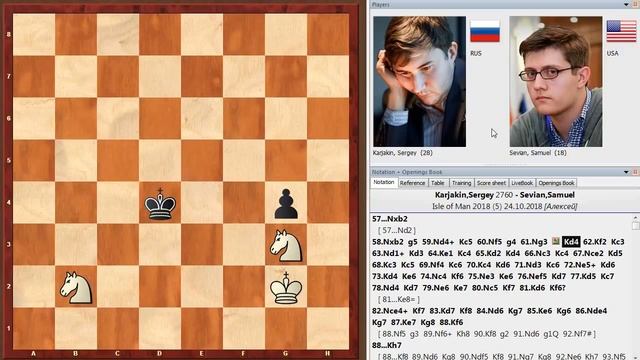Open the Table tab
Image resolution: width=640 pixels, height=360 pixels.
click(438, 183)
